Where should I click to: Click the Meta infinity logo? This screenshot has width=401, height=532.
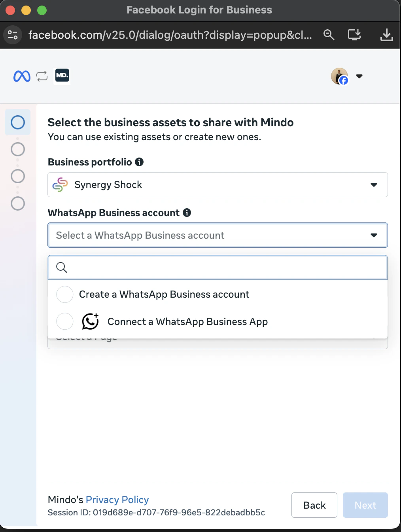pos(22,76)
